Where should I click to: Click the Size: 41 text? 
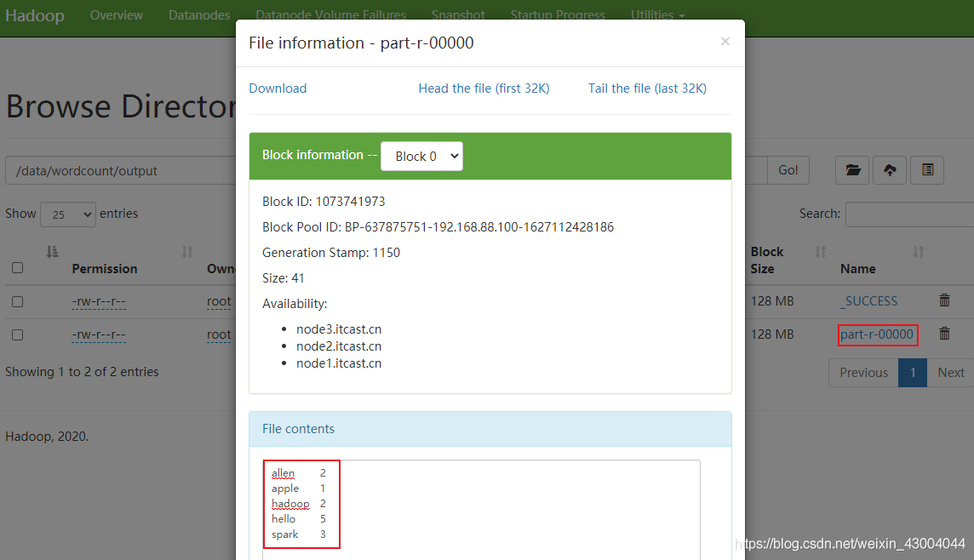pyautogui.click(x=284, y=278)
